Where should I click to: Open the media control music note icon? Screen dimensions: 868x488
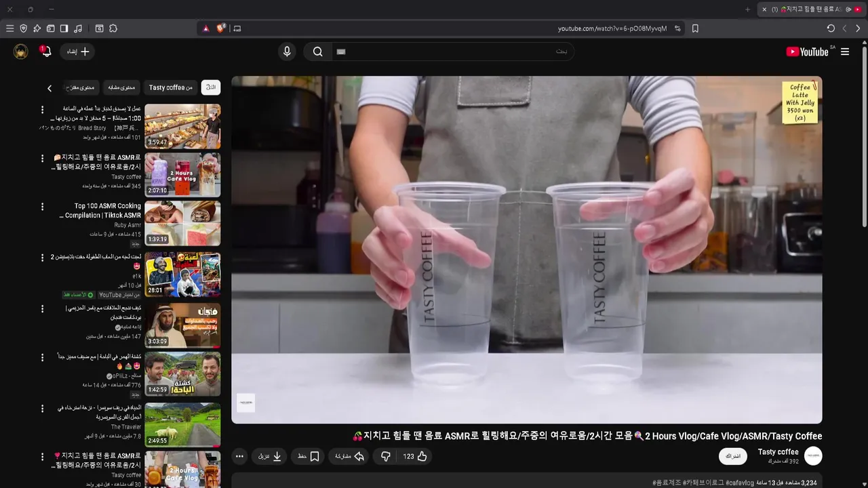pyautogui.click(x=78, y=28)
